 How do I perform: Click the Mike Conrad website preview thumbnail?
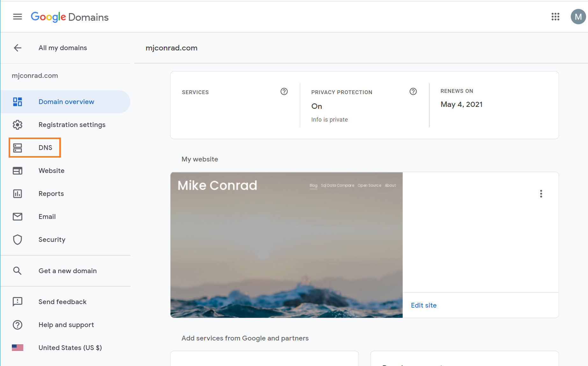pyautogui.click(x=287, y=245)
